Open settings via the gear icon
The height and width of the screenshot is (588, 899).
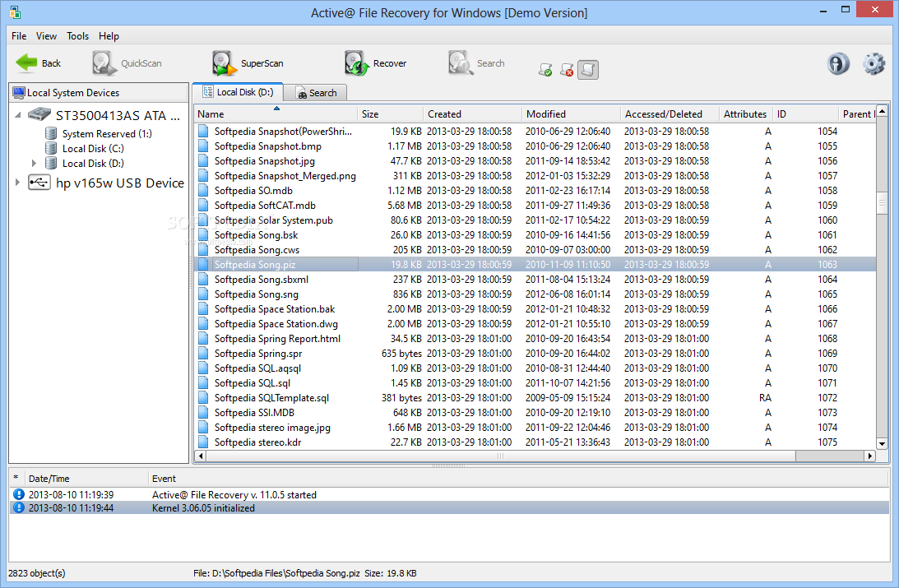(874, 63)
